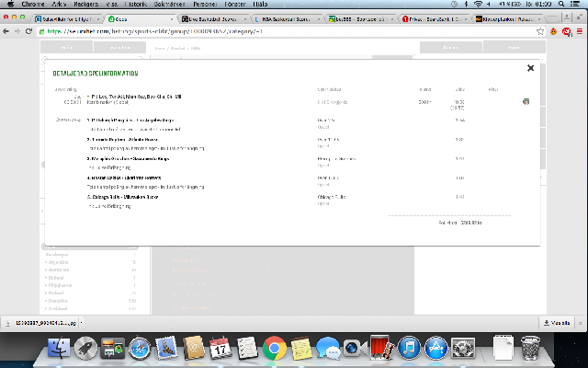Screen dimensions: 588x368
Task: Open FaceTime from the dock
Action: pyautogui.click(x=355, y=348)
